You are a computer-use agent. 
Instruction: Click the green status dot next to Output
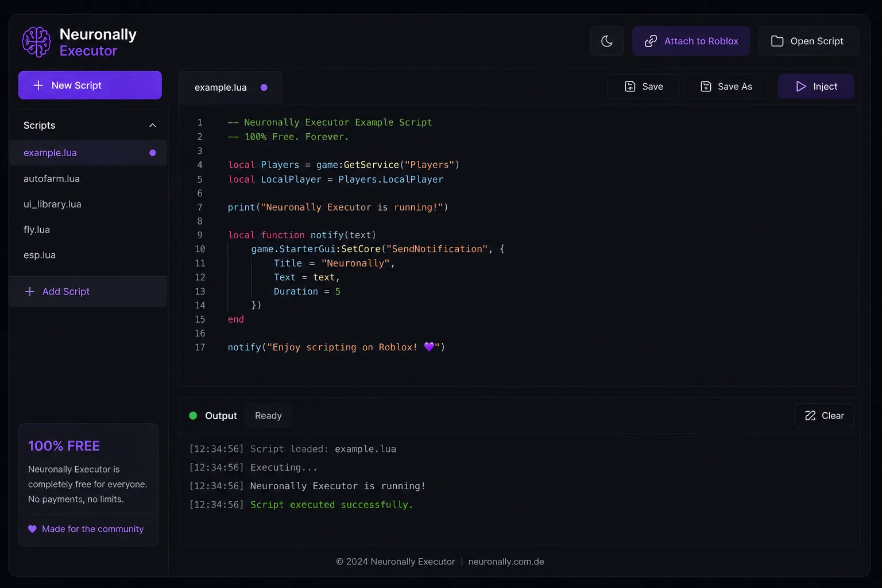pyautogui.click(x=194, y=415)
